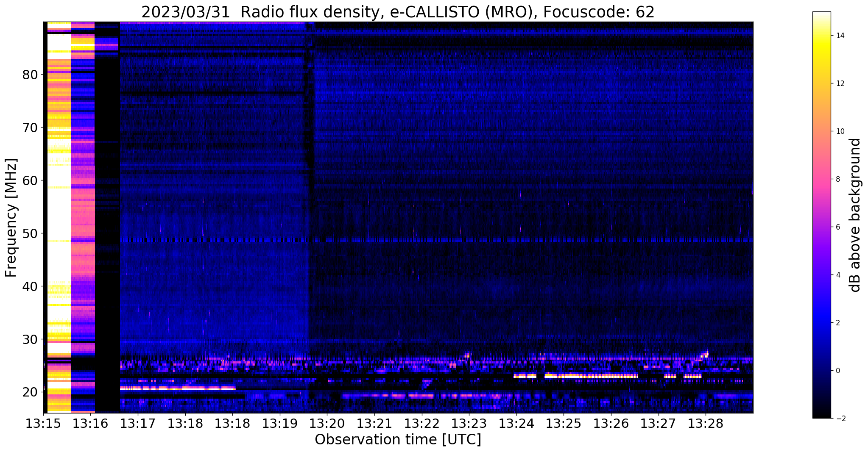This screenshot has width=868, height=452.
Task: Click the 'dB above background' colorbar label
Action: [855, 215]
